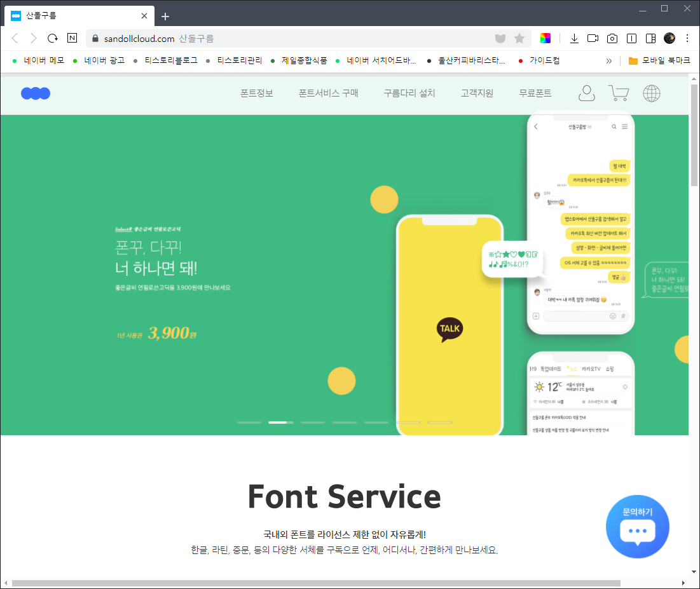
Task: Click the horizontal scrollbar at bottom
Action: tap(316, 583)
